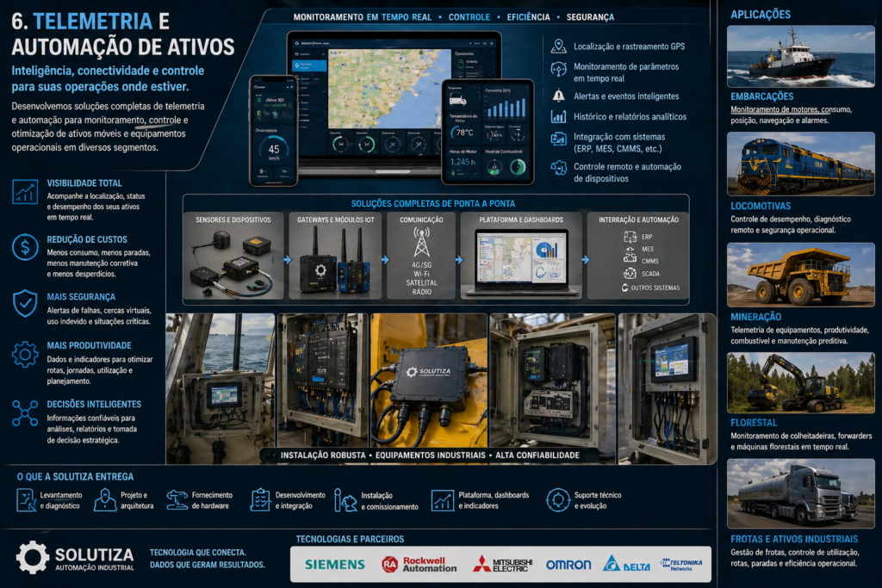Click the Rockwell Automation logo
882x588 pixels.
click(419, 565)
